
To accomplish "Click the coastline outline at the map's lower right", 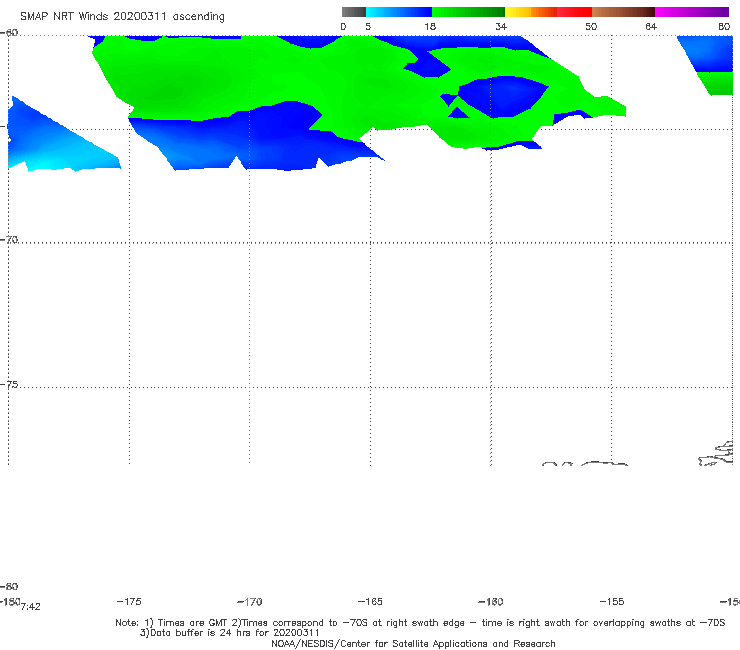I will [x=716, y=454].
